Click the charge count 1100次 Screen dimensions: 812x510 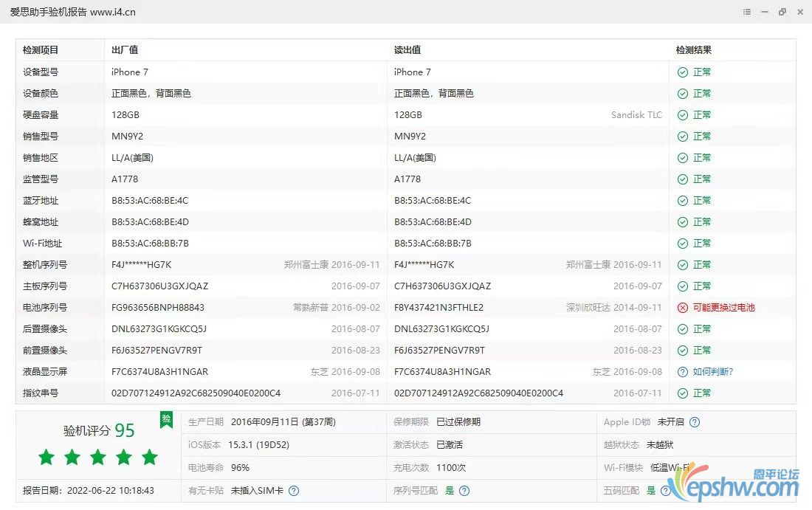[451, 467]
